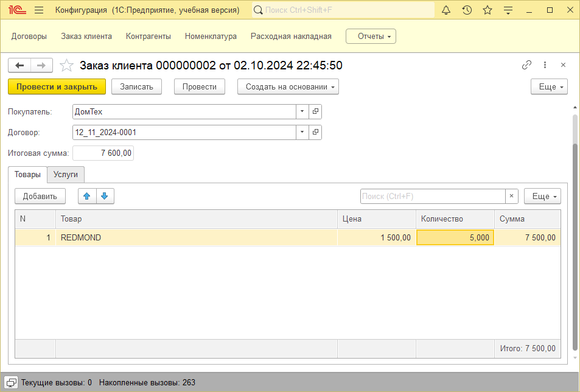Select the REDMOND product cell
The width and height of the screenshot is (580, 392).
[x=197, y=237]
